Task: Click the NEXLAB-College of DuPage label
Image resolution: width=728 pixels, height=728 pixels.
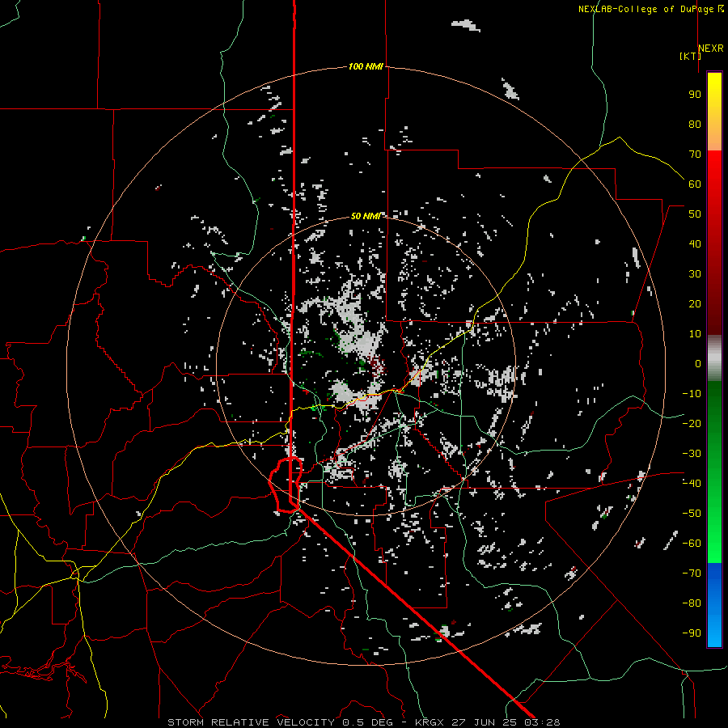Action: (x=645, y=9)
